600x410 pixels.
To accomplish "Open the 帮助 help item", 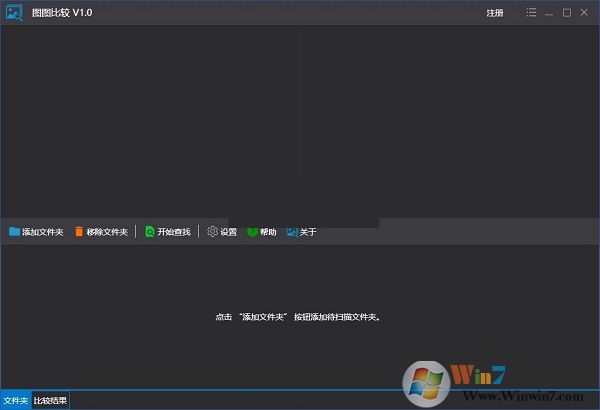I will click(x=262, y=232).
